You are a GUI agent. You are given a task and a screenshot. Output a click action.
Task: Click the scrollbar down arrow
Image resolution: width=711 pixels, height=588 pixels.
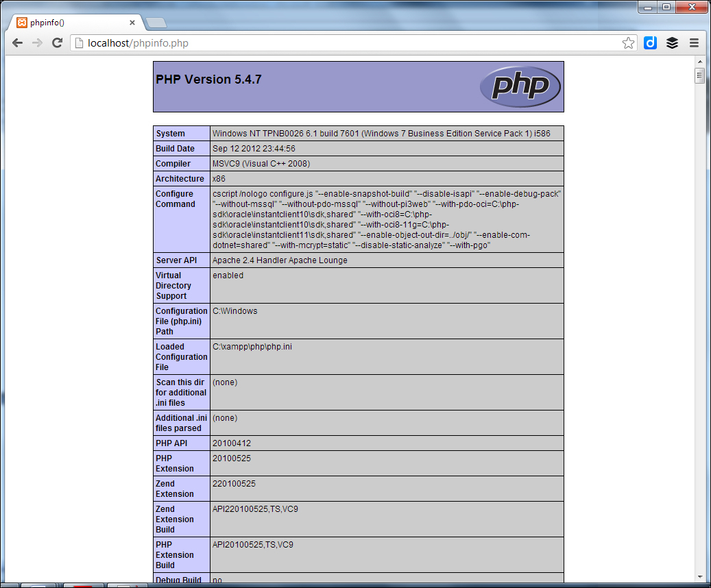(x=699, y=577)
